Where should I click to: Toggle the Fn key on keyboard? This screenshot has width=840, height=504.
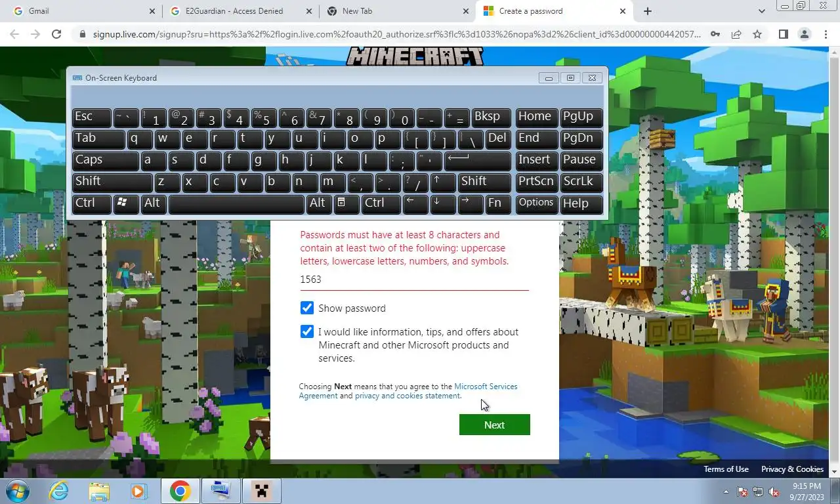pyautogui.click(x=499, y=203)
